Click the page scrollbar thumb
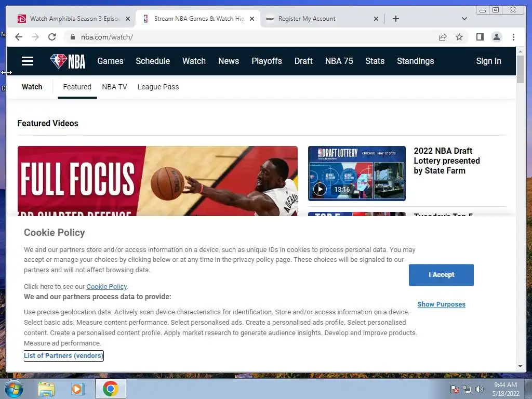Viewport: 532px width, 399px height. [520, 69]
